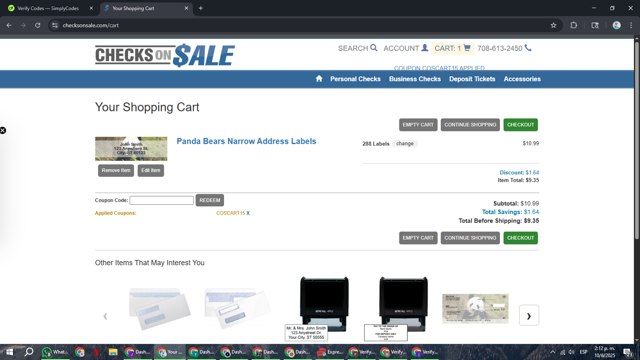Screen dimensions: 640x360
Task: Click taskbar clock showing 2:12 p. m.
Action: tap(604, 352)
